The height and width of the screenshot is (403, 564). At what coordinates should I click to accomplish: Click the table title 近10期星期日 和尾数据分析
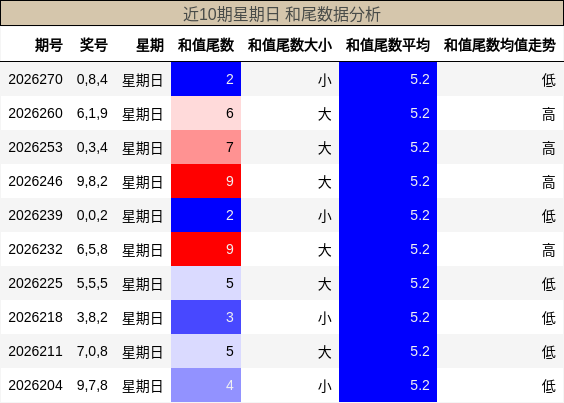click(x=282, y=15)
